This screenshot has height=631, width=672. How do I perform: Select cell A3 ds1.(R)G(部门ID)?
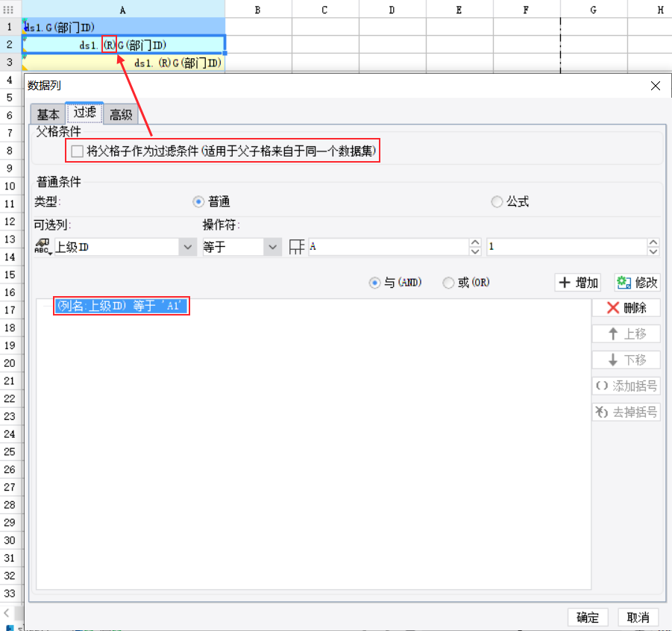(123, 63)
